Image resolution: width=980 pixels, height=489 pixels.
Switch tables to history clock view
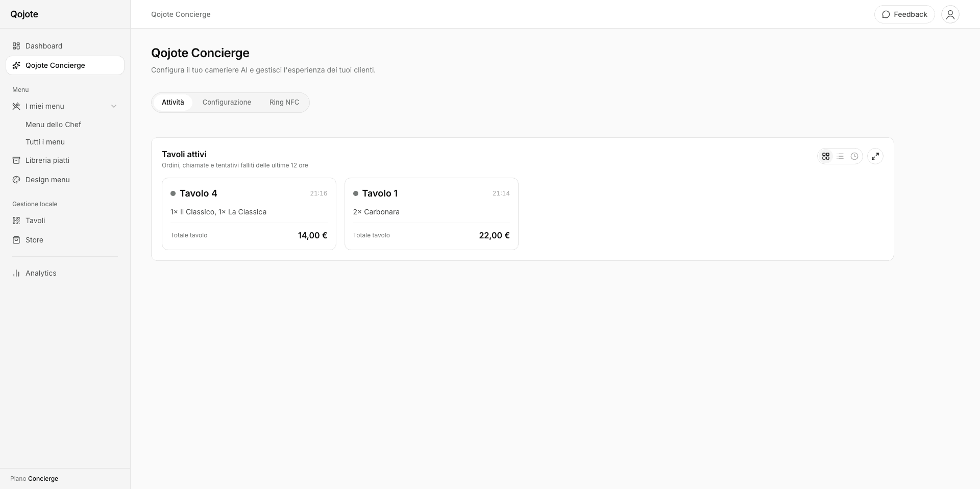click(854, 156)
